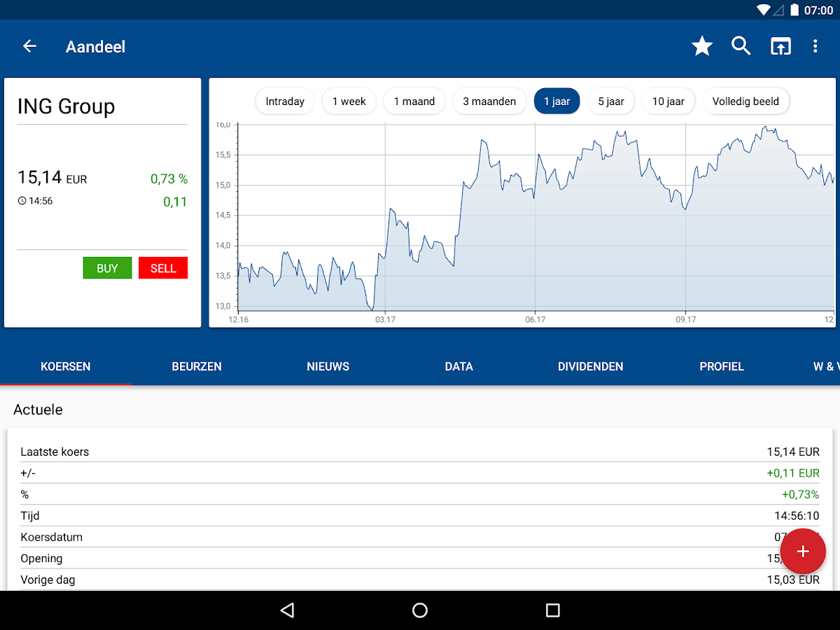Tap the Laatste koers row label

click(x=55, y=452)
